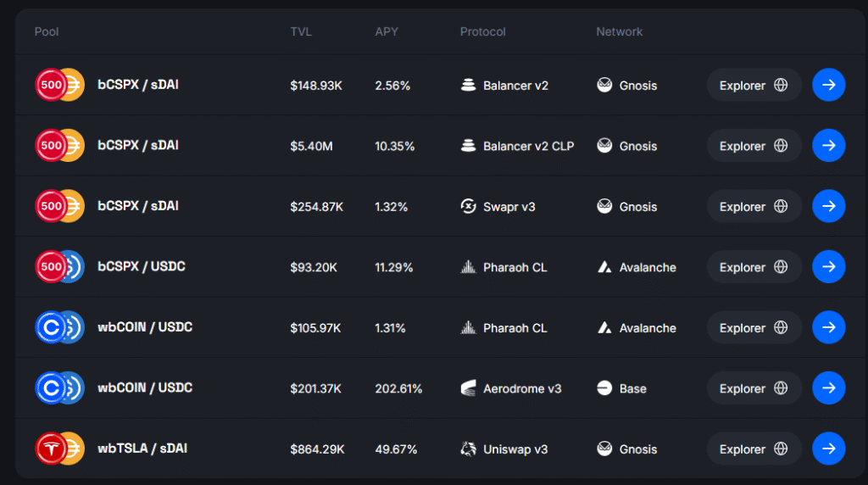This screenshot has width=868, height=485.
Task: Click the blue arrow for wbTSLA / sDAI pool
Action: (x=828, y=449)
